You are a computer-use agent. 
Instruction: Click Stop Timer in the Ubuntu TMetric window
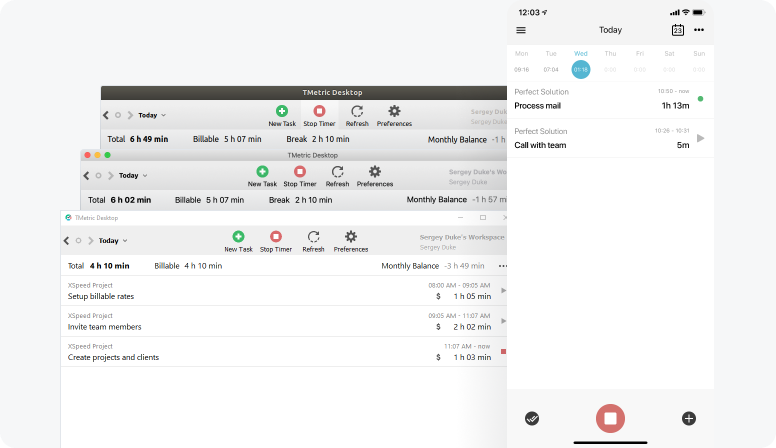coord(319,116)
